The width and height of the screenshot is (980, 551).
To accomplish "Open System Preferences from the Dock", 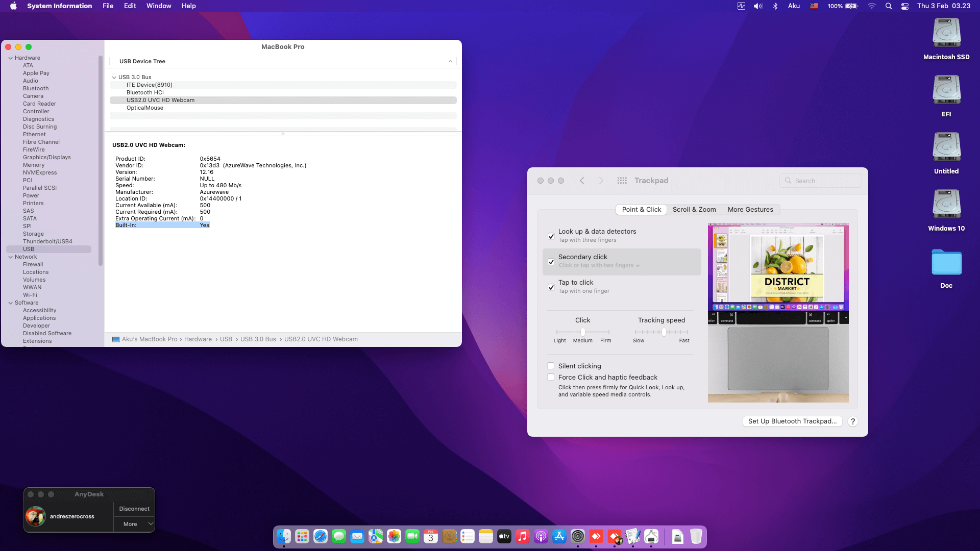I will 578,536.
